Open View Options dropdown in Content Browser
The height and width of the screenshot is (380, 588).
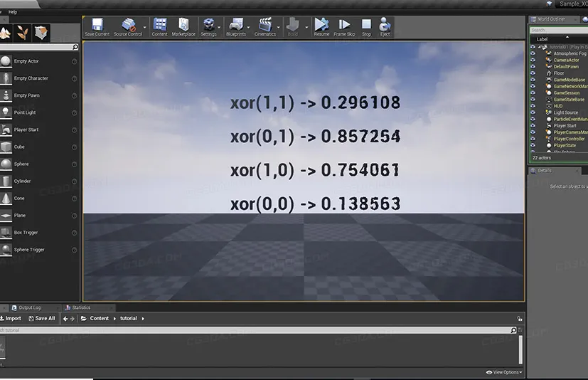(x=504, y=372)
